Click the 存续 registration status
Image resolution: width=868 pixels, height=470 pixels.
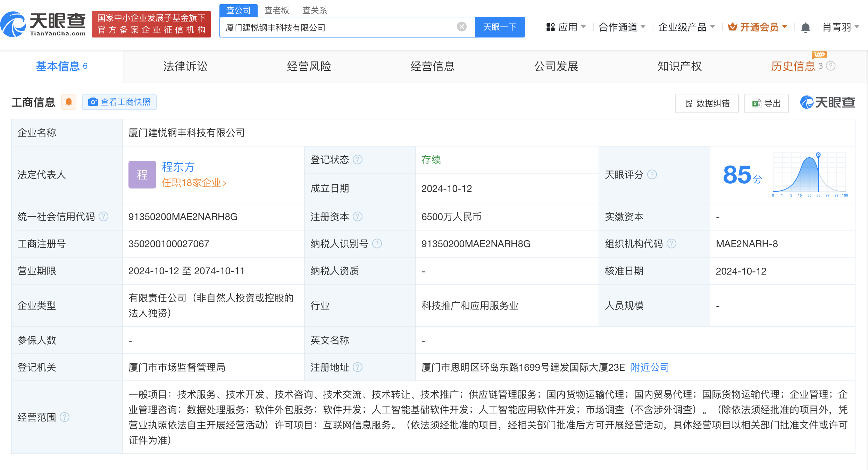click(431, 160)
